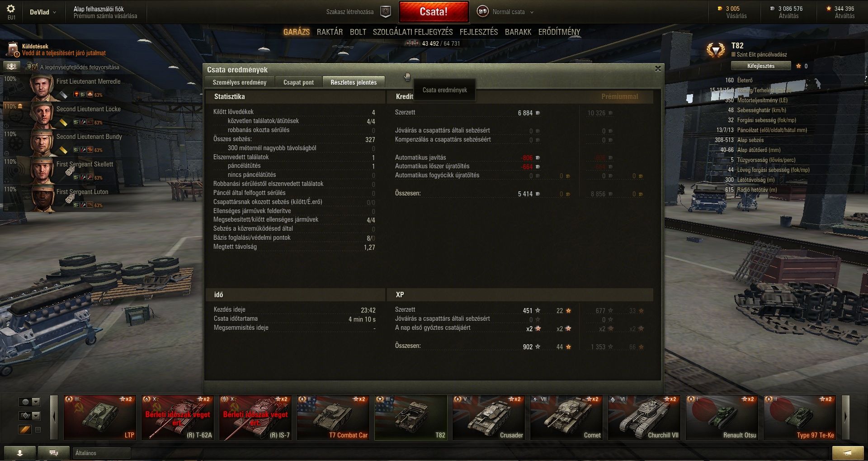Image resolution: width=868 pixels, height=461 pixels.
Task: Open the settings gear menu
Action: [11, 9]
